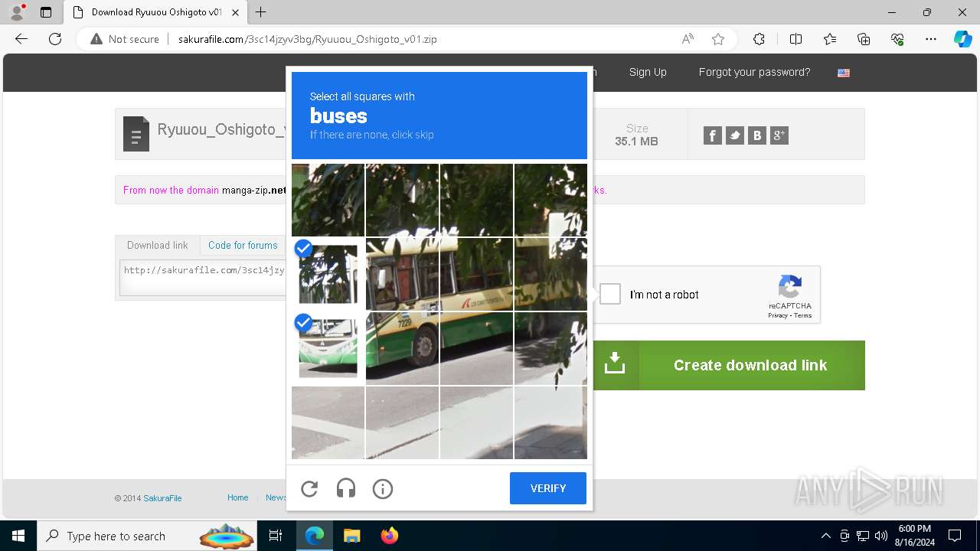
Task: Select captcha tile showing bus windows
Action: (x=402, y=274)
